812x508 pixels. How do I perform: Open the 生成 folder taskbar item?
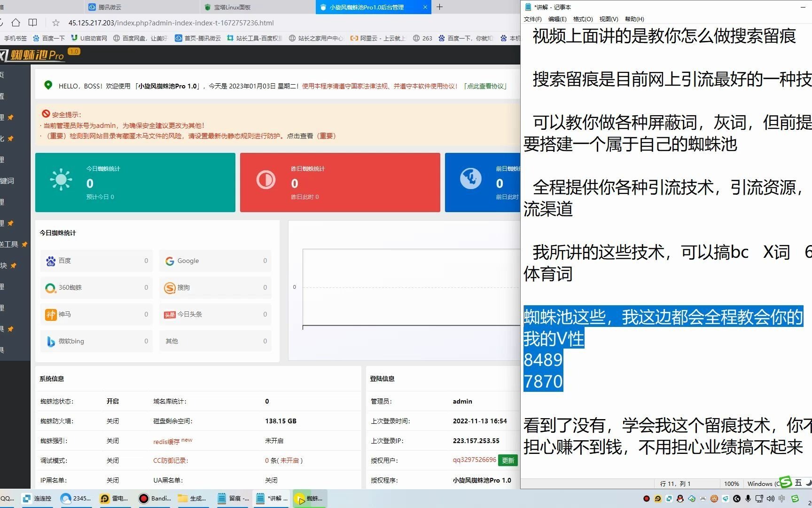point(193,499)
